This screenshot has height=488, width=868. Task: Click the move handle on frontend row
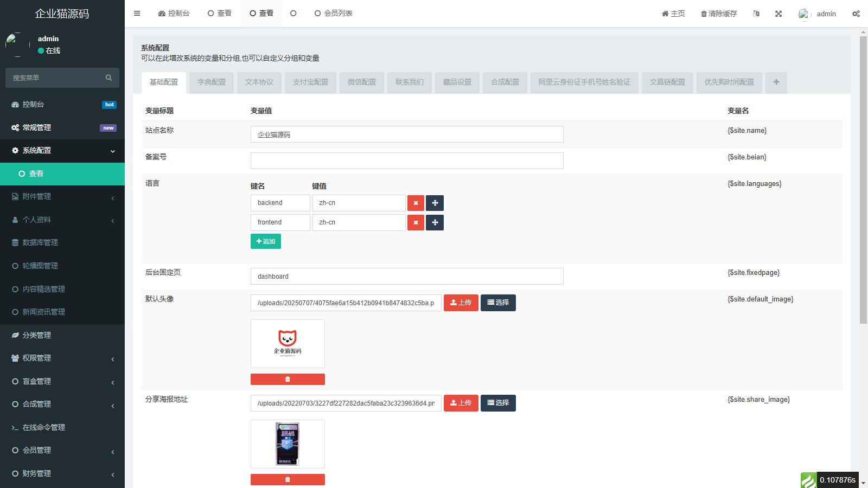point(435,222)
